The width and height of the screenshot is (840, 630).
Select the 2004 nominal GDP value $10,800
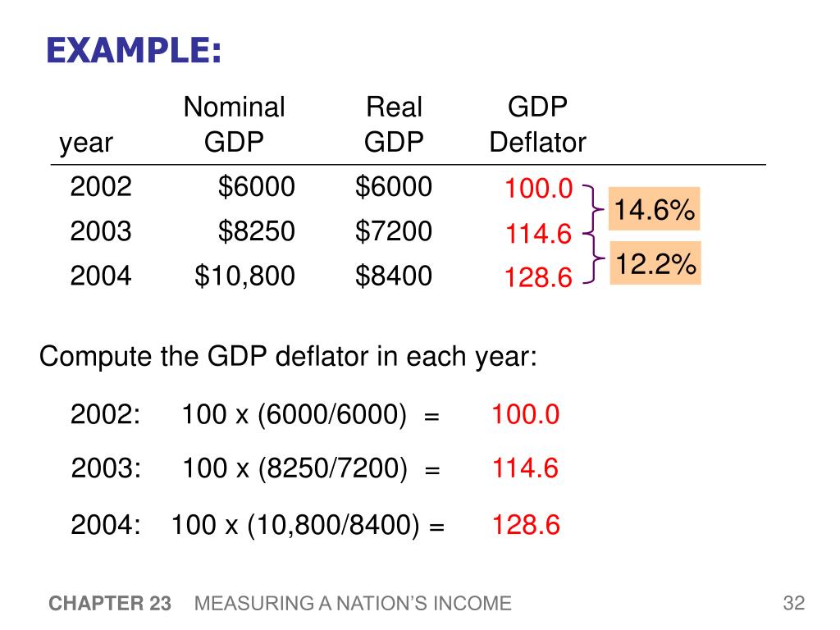click(x=244, y=276)
